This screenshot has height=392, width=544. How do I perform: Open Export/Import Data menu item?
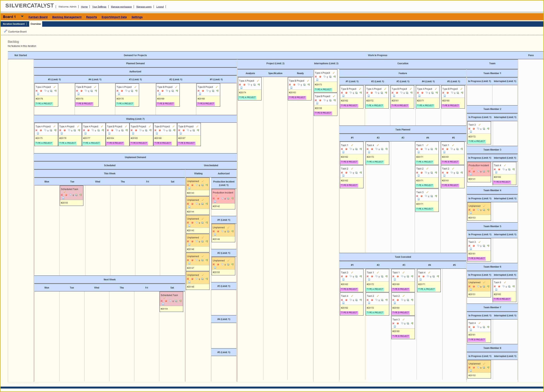pyautogui.click(x=114, y=17)
